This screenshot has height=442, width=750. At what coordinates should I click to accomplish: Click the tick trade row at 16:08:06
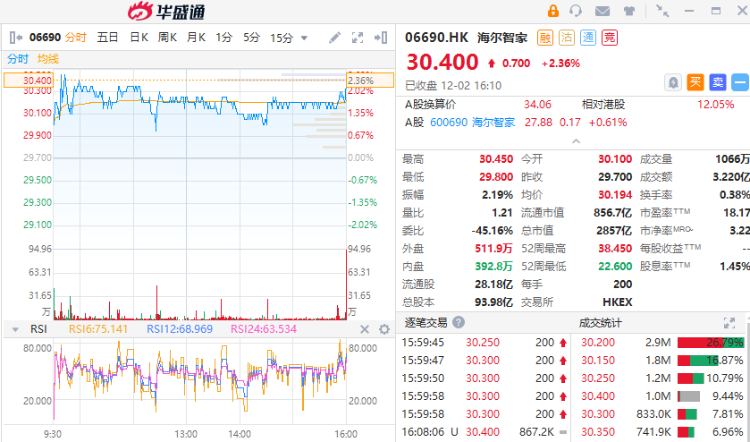(485, 432)
